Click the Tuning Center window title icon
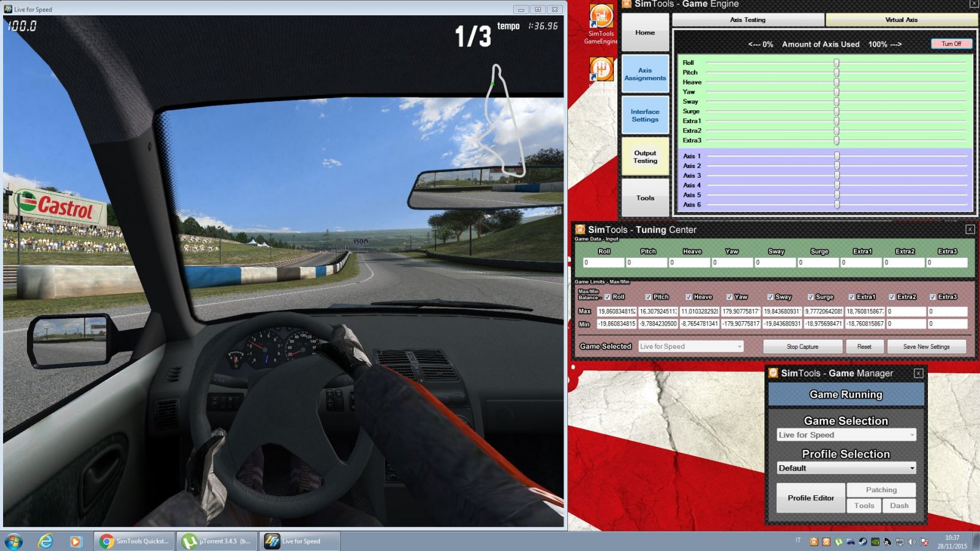The image size is (980, 551). point(580,229)
